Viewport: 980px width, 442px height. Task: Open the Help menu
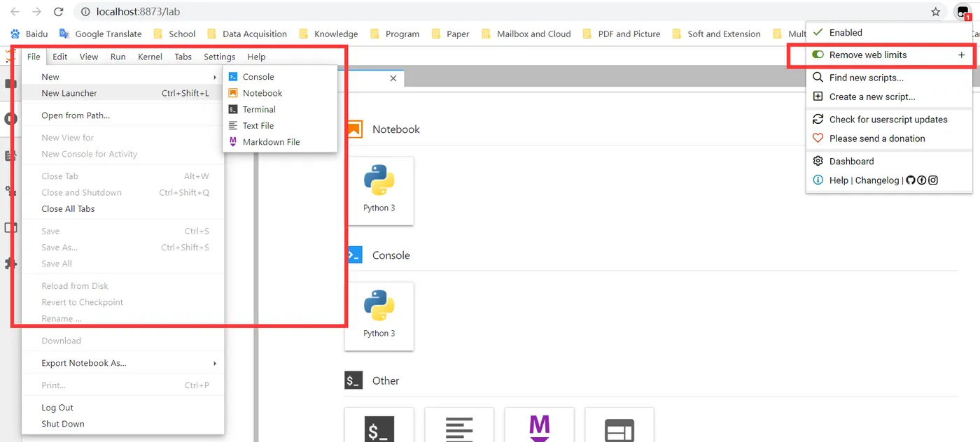[x=256, y=57]
